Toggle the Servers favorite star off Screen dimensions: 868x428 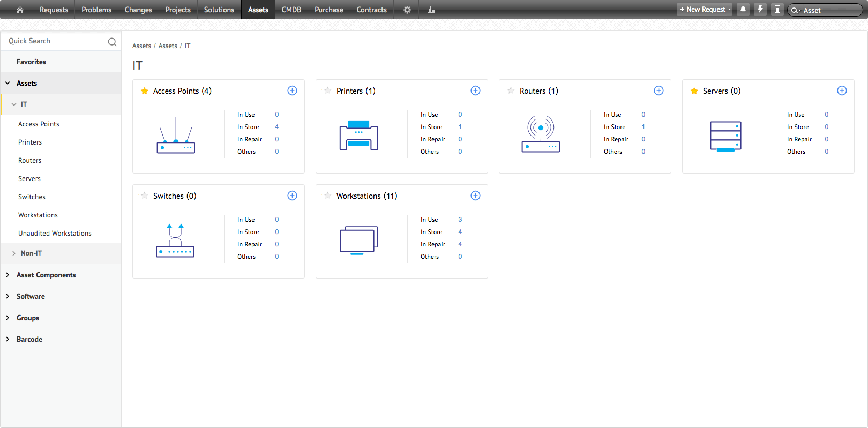click(x=694, y=91)
